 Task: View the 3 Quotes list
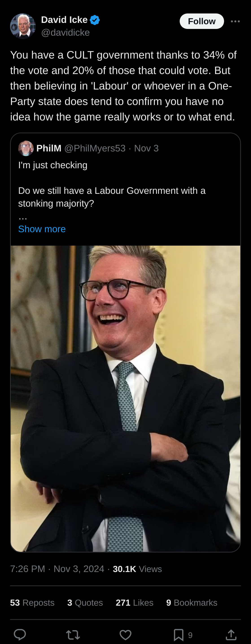tap(85, 603)
